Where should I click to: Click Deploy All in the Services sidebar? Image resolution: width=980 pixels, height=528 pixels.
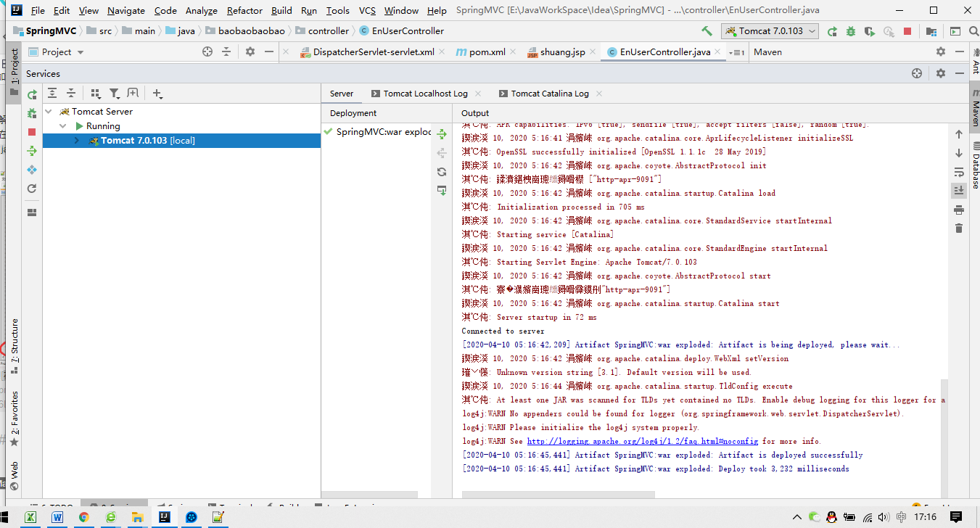(32, 151)
